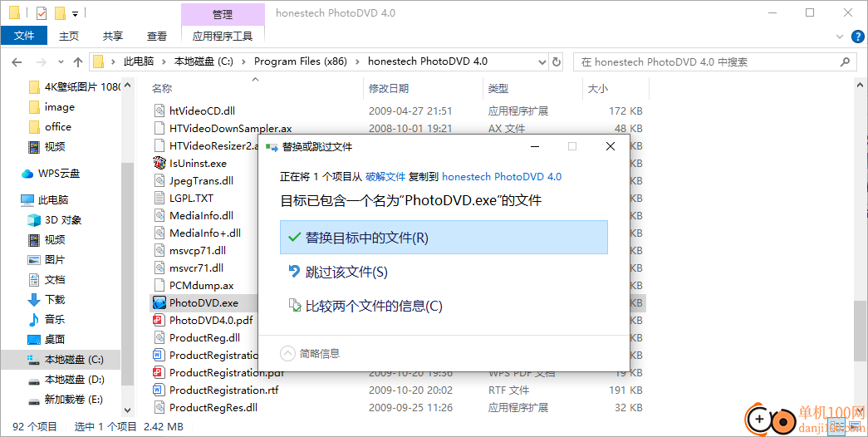The width and height of the screenshot is (868, 437).
Task: Select the MediaInfo.dll file
Action: (x=202, y=215)
